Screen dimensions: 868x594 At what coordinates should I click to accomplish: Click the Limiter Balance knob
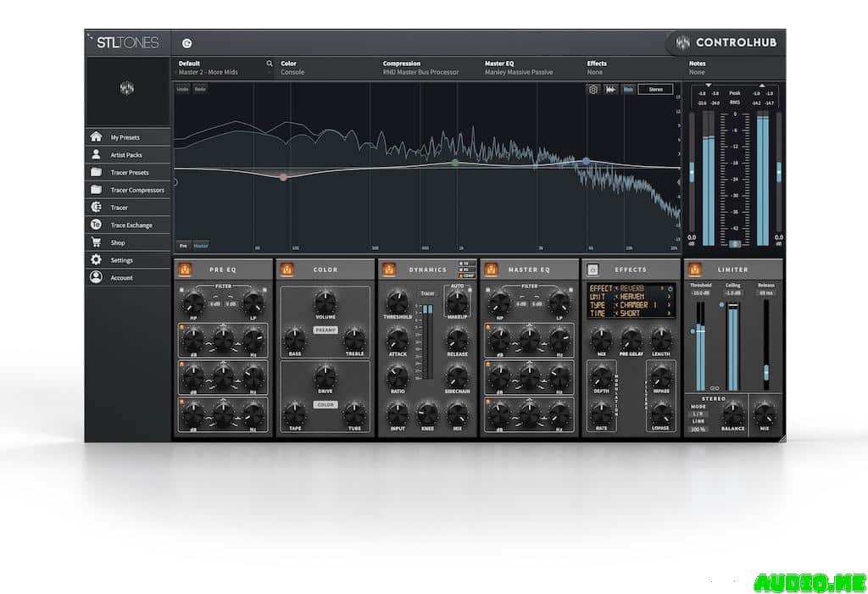pos(733,414)
